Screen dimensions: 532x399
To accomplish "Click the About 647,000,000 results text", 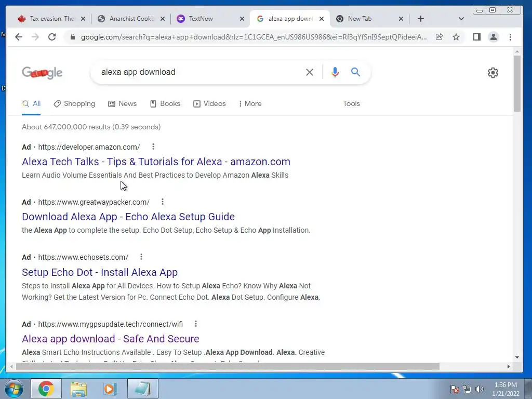I will 91,127.
